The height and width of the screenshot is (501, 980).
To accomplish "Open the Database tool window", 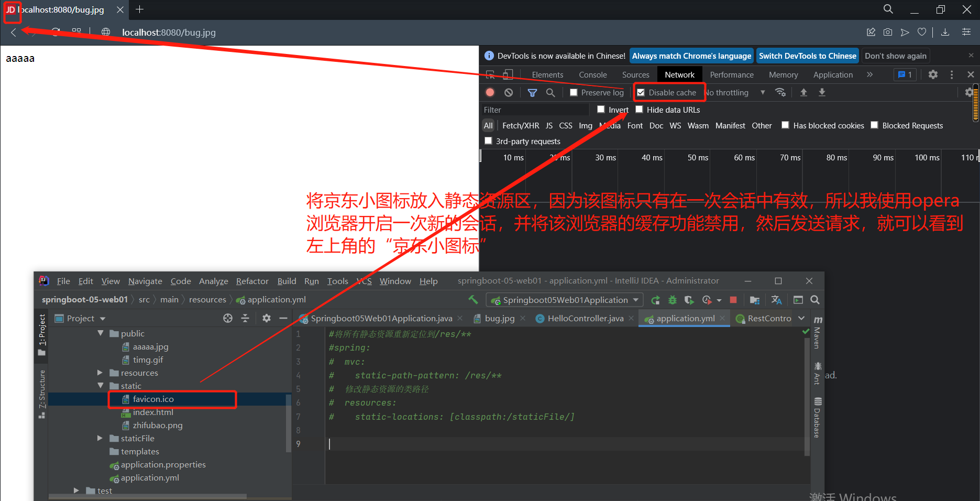I will (817, 417).
